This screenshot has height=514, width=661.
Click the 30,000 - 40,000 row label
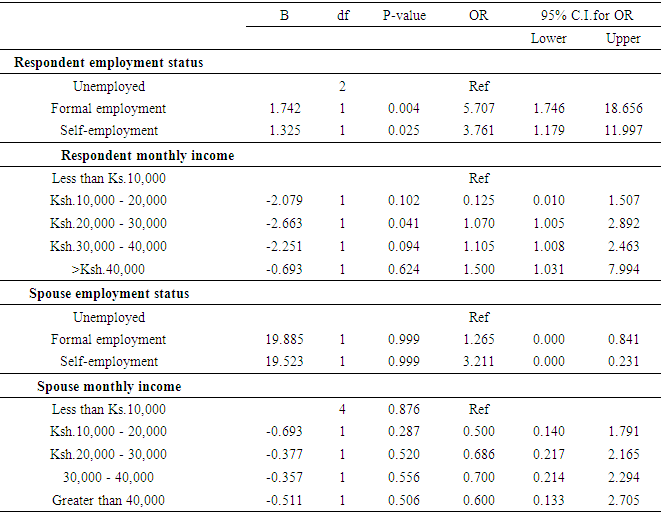click(108, 478)
